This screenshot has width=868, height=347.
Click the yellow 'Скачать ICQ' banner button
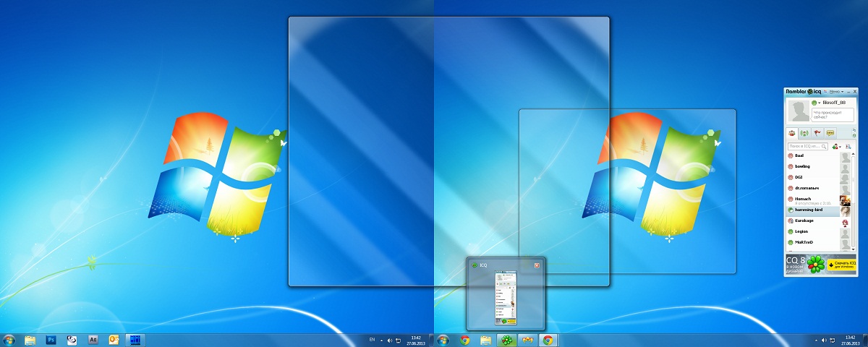click(x=843, y=265)
